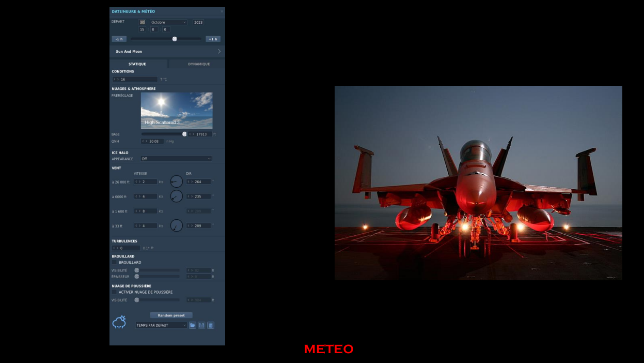Screen dimensions: 644x363
Task: Click the +1 h button
Action: (x=213, y=39)
